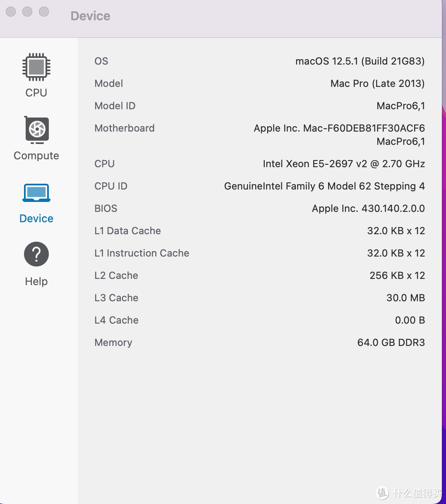Choose the Compute sidebar label
This screenshot has width=446, height=504.
coord(36,156)
